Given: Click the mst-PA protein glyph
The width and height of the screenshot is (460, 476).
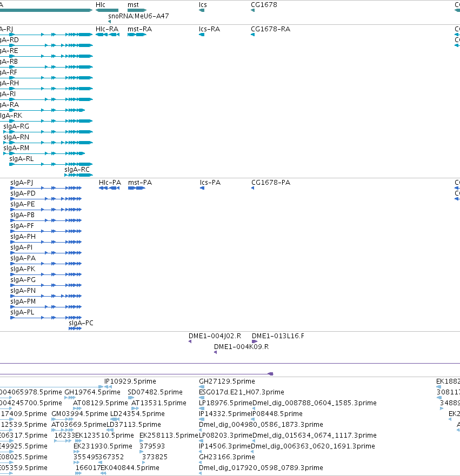Looking at the screenshot, I should [137, 188].
